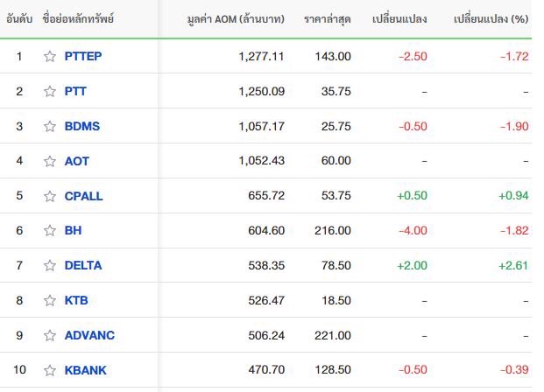Screen dimensions: 544x392
Task: Mark AOT with the star icon
Action: tap(50, 161)
